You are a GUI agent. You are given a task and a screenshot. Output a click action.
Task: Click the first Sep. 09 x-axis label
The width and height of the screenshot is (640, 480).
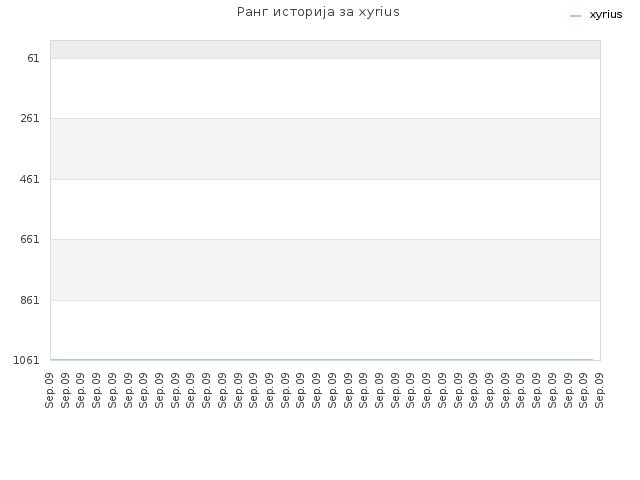(x=49, y=390)
